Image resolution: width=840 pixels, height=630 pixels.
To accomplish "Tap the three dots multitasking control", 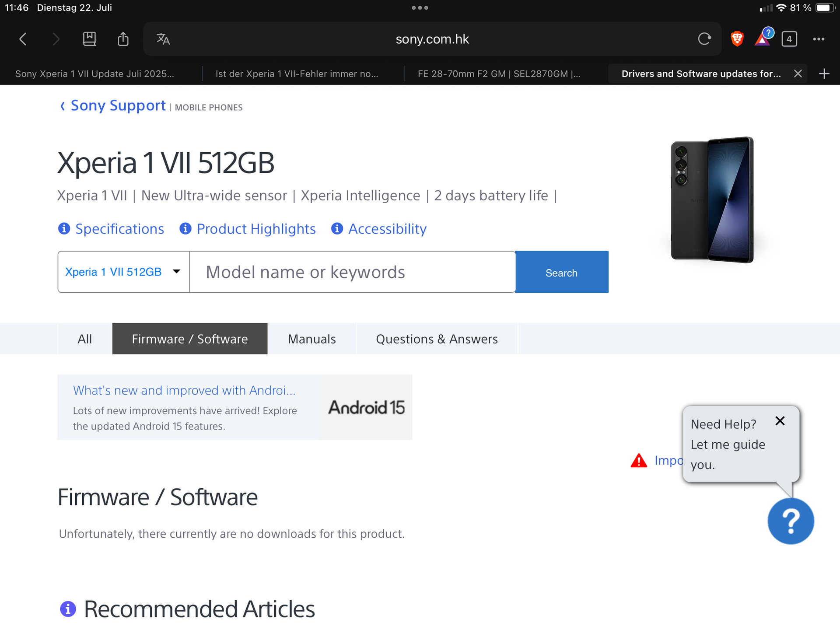I will point(420,7).
